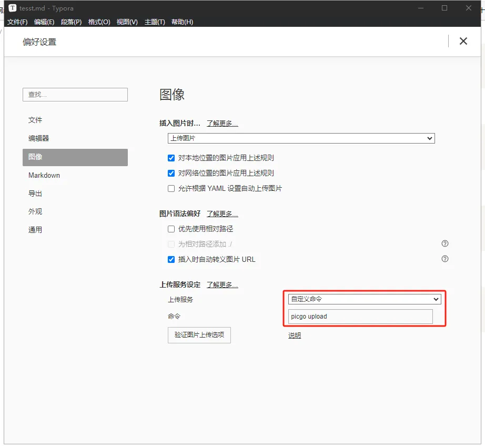Open the 格式(O) menu
This screenshot has height=448, width=485.
[x=99, y=22]
